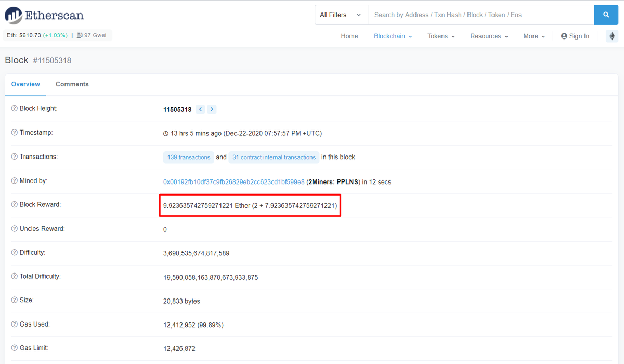
Task: Click help icon beside Block Reward
Action: coord(15,205)
